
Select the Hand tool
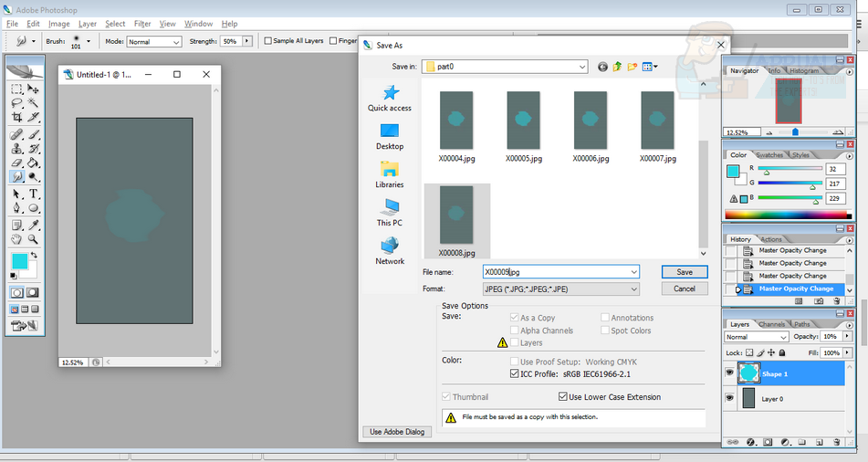[16, 239]
